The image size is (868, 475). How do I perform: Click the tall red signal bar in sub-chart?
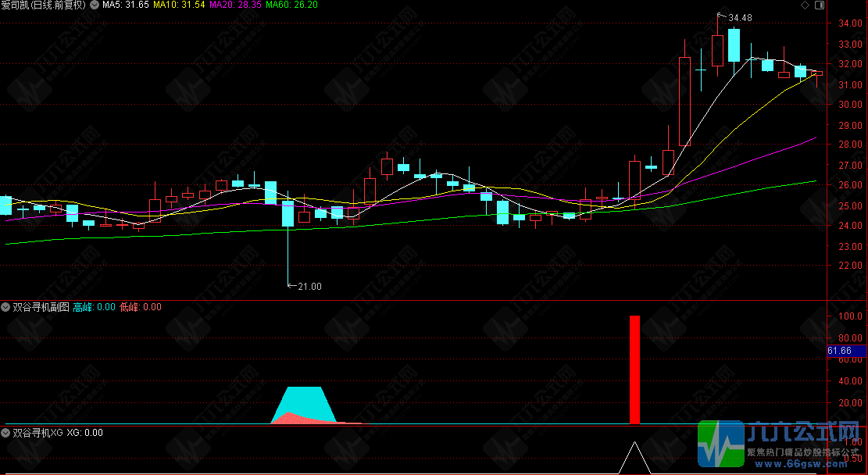(x=634, y=370)
